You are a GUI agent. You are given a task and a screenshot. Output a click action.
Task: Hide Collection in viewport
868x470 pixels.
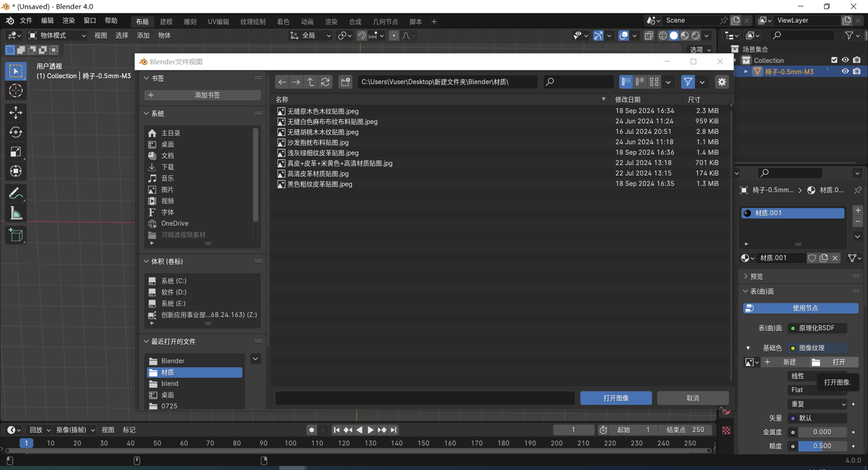845,61
